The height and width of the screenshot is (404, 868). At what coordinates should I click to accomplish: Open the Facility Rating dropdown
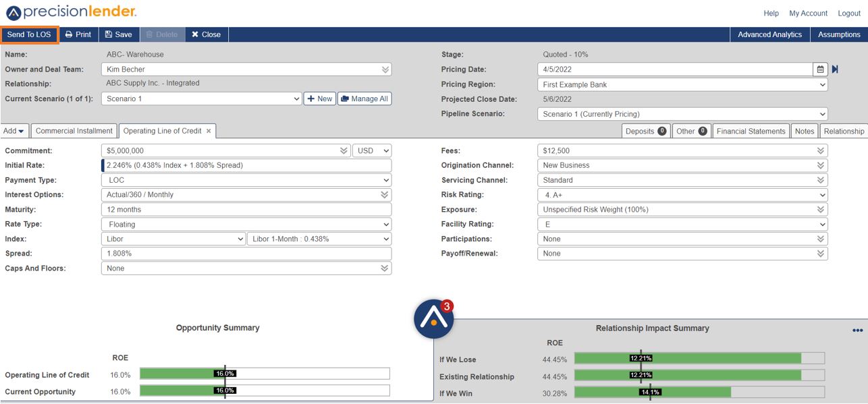point(682,224)
